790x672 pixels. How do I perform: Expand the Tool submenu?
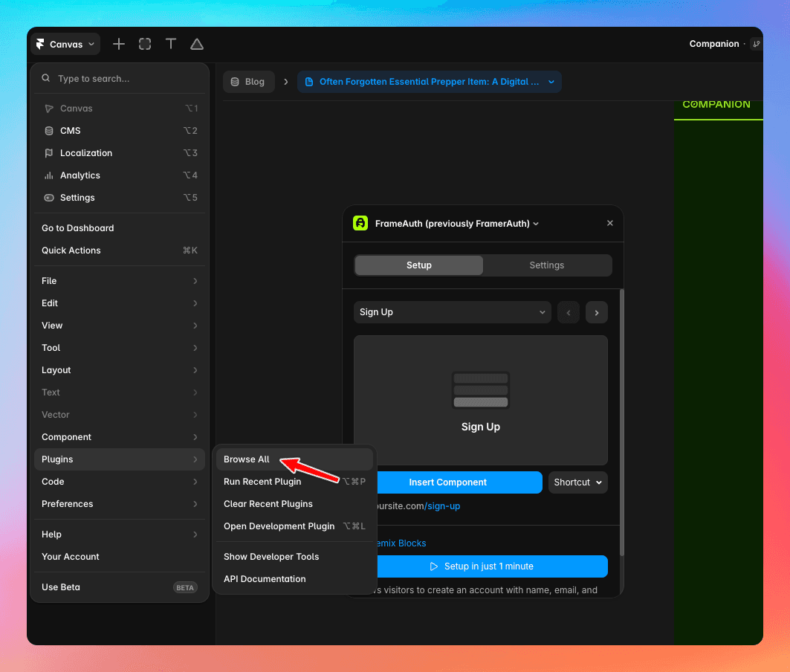pyautogui.click(x=120, y=348)
